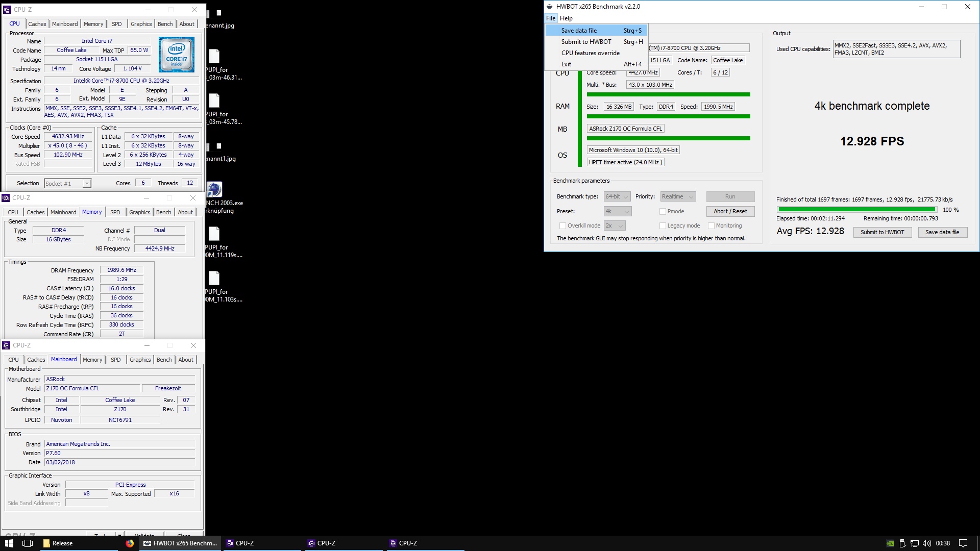Image resolution: width=980 pixels, height=551 pixels.
Task: Click the Freakezoit mainboard model field
Action: tap(168, 389)
